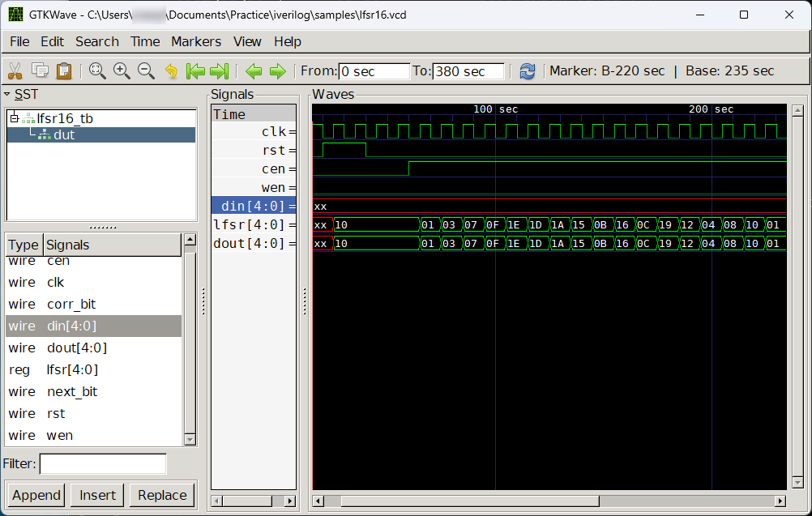Click the 100 sec timeline label
Viewport: 812px width, 516px height.
click(496, 109)
